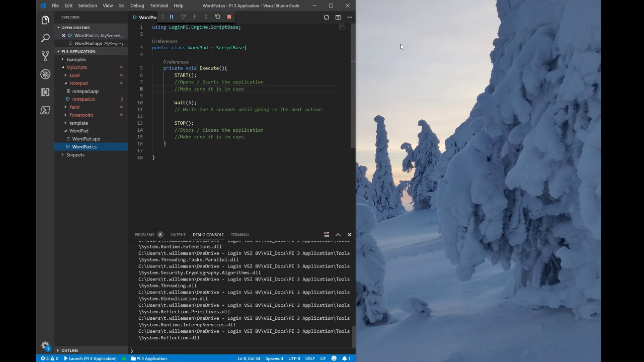Expand the Outline section

tap(69, 350)
